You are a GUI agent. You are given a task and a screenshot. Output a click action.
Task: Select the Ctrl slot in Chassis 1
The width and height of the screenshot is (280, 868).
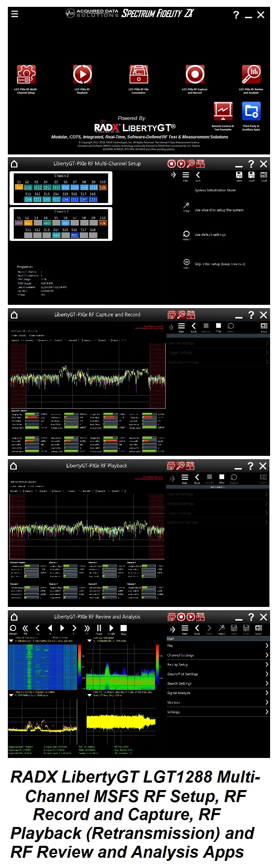click(19, 223)
